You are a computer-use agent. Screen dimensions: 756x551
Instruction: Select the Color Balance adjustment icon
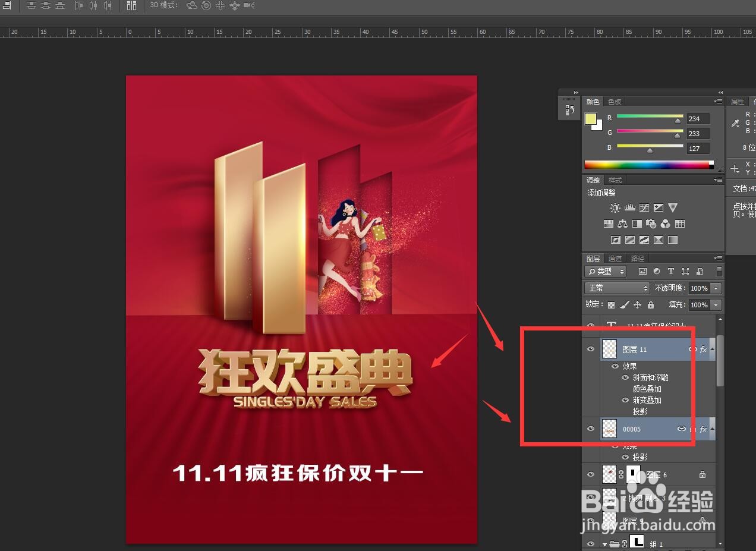click(623, 223)
